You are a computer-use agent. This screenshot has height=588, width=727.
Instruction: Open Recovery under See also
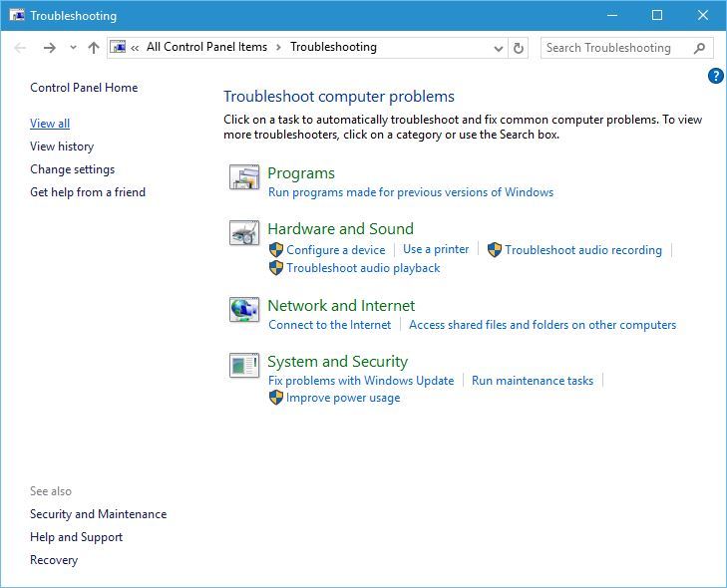(54, 560)
